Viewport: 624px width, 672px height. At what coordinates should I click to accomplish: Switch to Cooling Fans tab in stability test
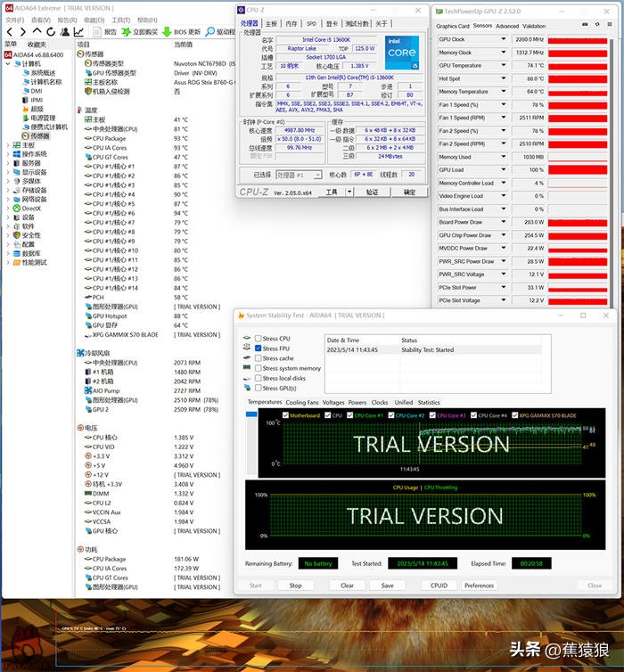click(302, 403)
